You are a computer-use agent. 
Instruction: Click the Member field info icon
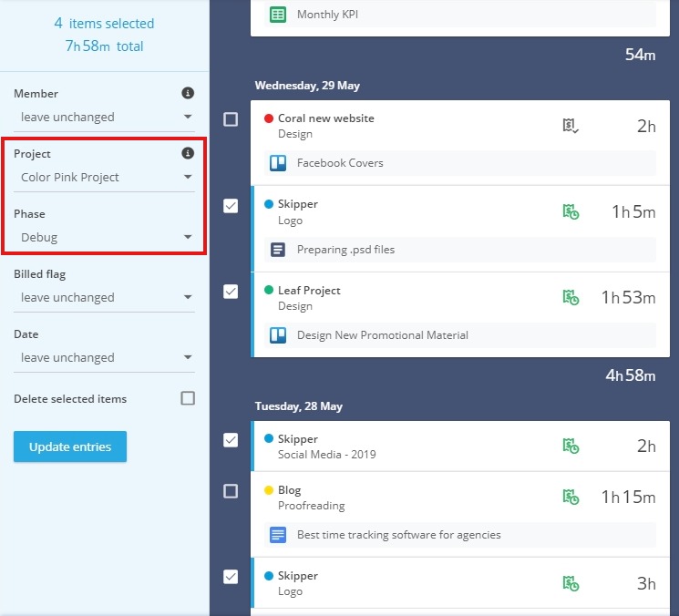click(x=188, y=93)
